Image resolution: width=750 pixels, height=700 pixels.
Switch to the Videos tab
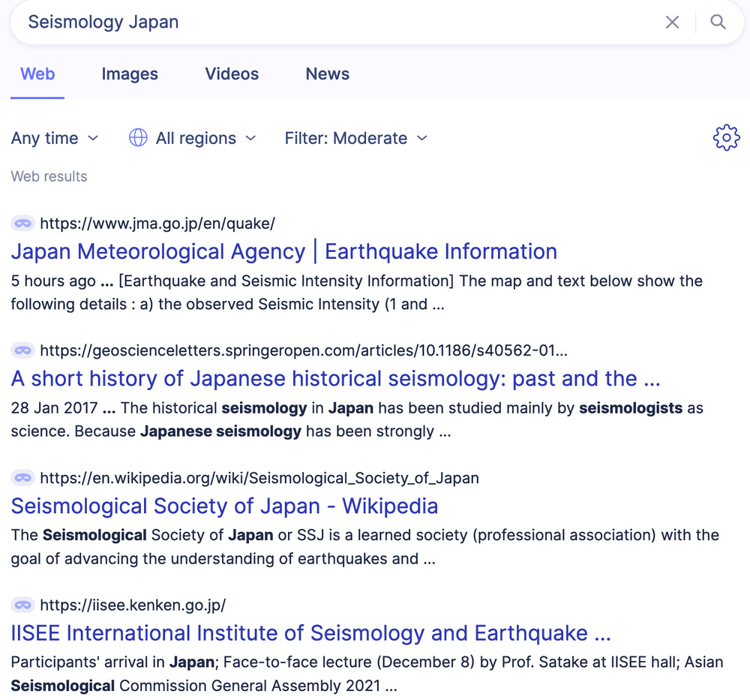[232, 74]
